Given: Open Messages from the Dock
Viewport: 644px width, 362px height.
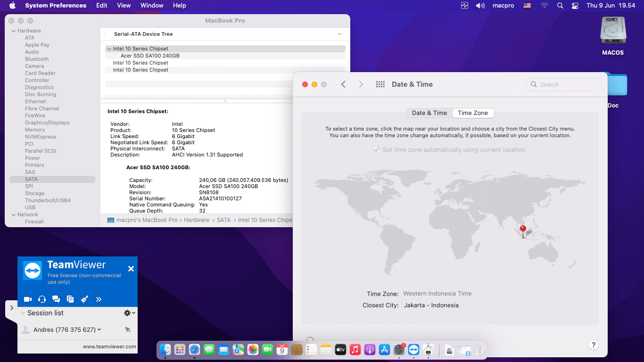Looking at the screenshot, I should tap(209, 350).
